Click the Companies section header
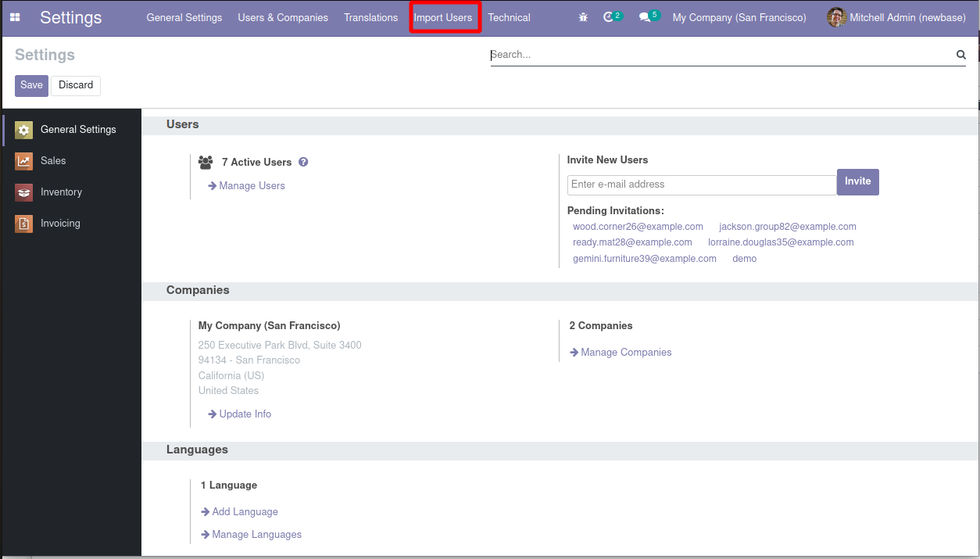The height and width of the screenshot is (559, 980). pos(198,290)
